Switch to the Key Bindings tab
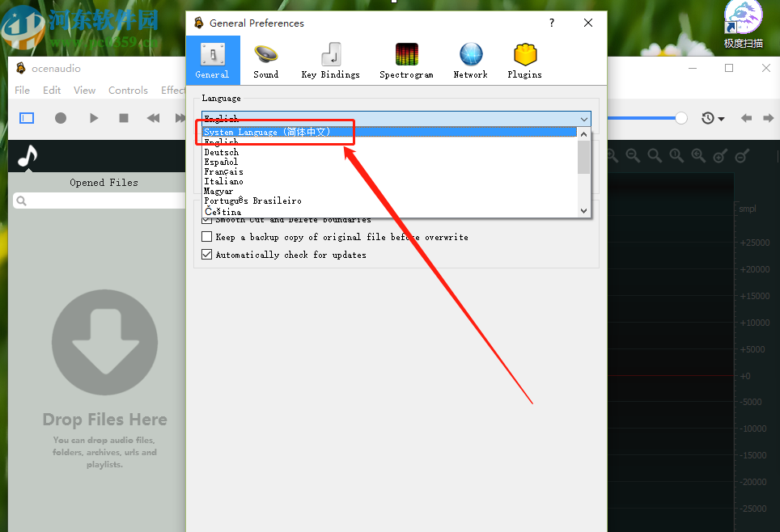The image size is (780, 532). (330, 61)
